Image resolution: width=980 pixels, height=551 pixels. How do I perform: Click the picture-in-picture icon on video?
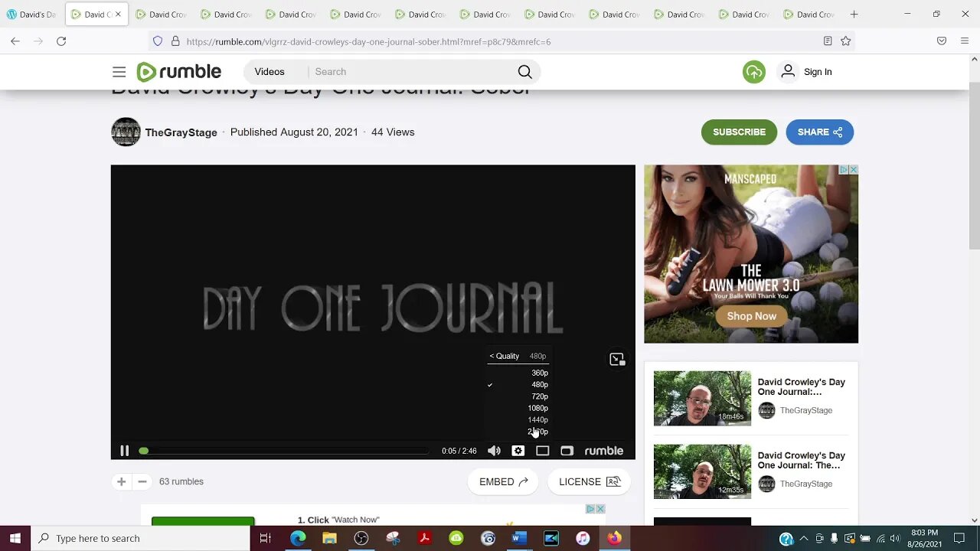617,359
